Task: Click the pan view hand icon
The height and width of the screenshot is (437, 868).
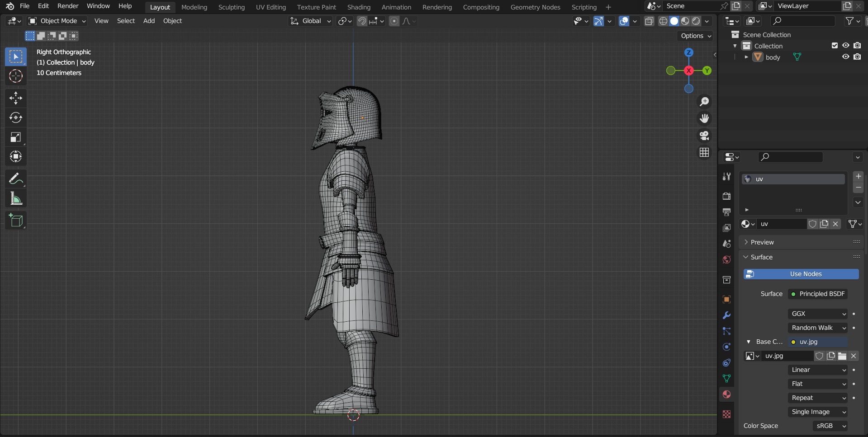Action: point(704,118)
